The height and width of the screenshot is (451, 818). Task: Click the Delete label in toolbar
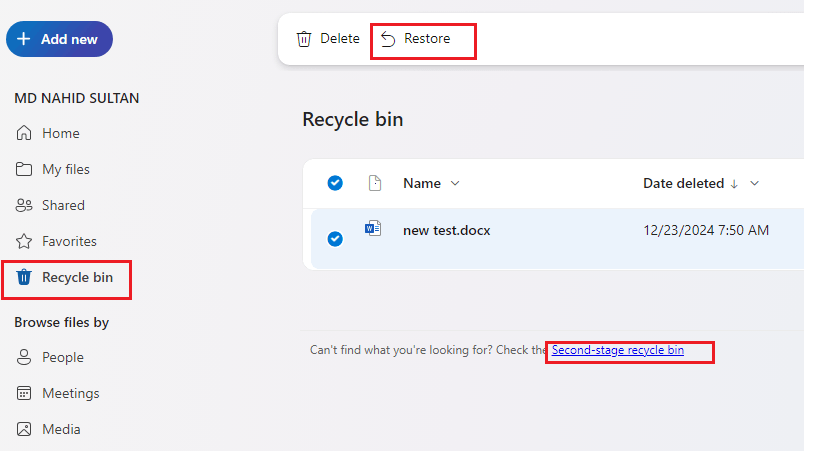(x=340, y=39)
